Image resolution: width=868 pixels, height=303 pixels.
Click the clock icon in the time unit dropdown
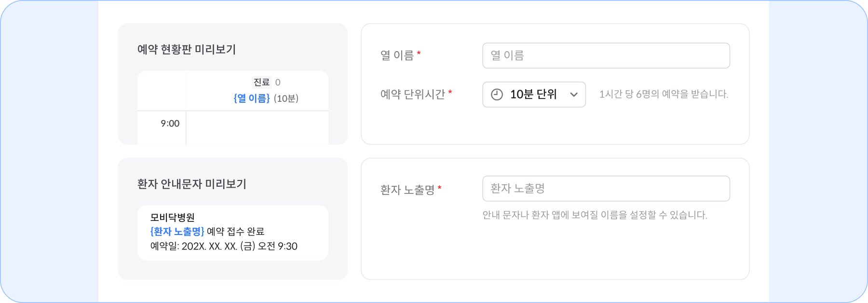point(497,95)
